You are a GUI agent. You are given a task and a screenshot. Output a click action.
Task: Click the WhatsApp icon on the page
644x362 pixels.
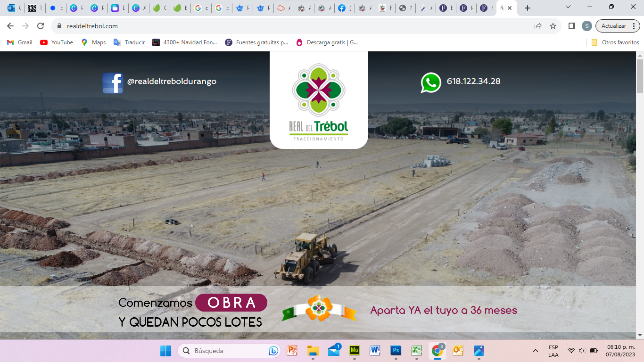tap(430, 82)
